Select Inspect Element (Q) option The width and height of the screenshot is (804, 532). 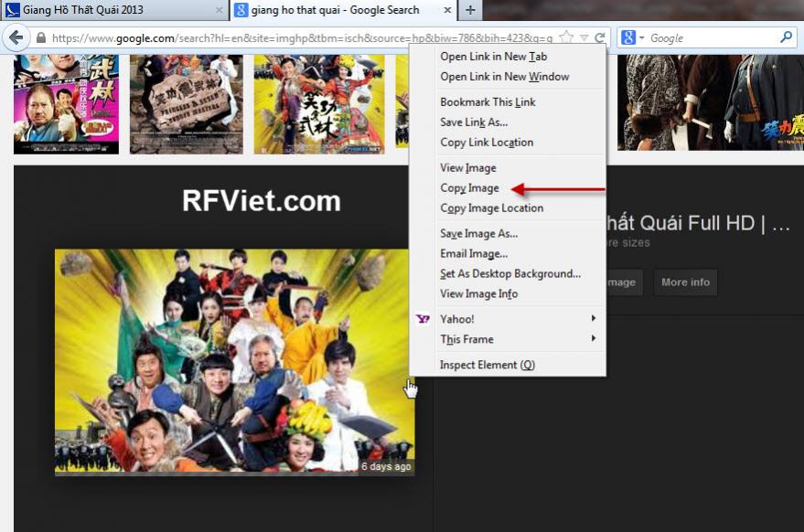[x=487, y=365]
